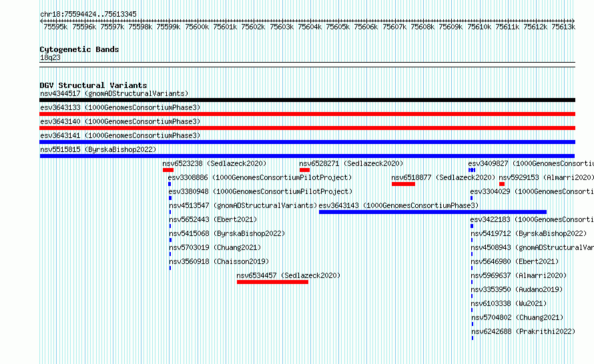Open the nsv5515815 ByrskaBishop2022 label
Screen dimensions: 594x364
click(98, 149)
